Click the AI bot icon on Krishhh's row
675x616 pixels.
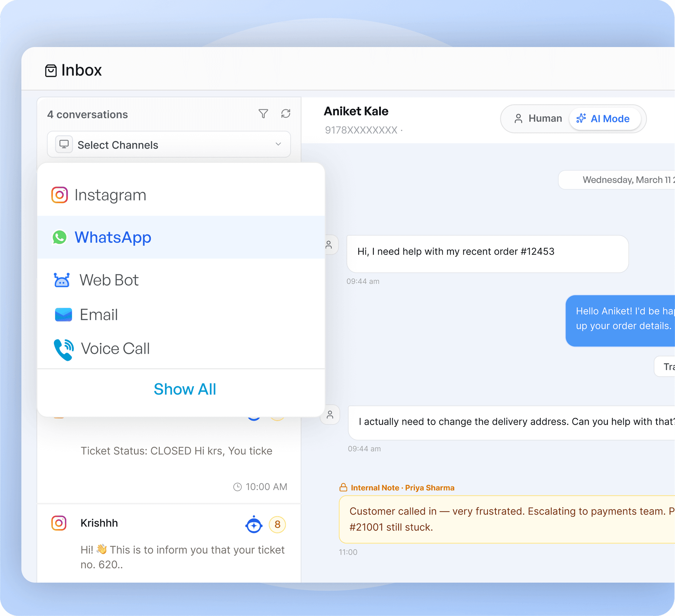click(254, 525)
